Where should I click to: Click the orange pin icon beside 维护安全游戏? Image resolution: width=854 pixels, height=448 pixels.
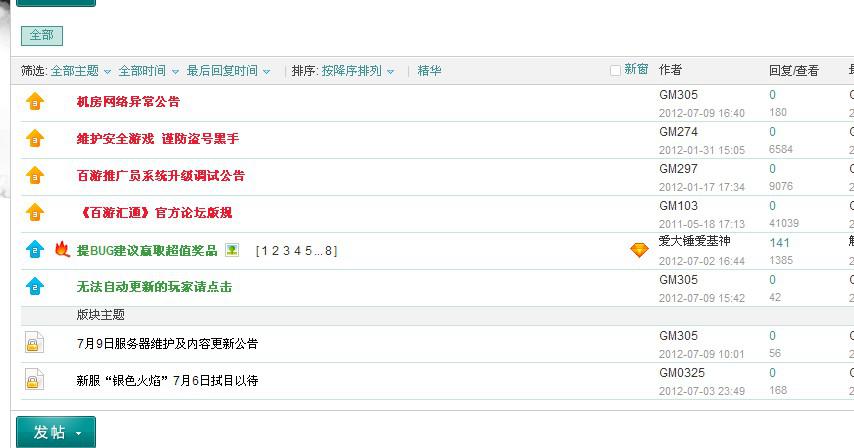click(35, 138)
